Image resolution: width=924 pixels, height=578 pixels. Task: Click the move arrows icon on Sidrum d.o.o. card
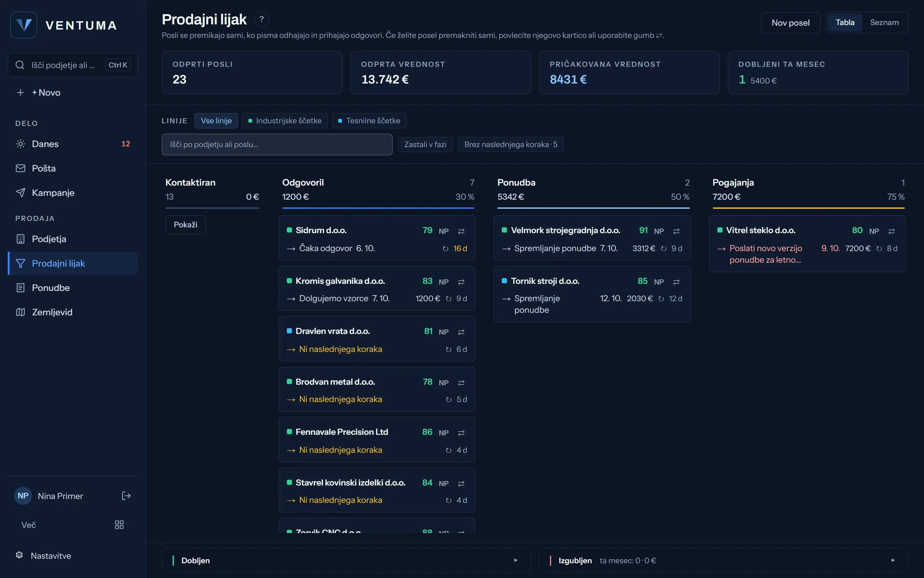pos(461,231)
